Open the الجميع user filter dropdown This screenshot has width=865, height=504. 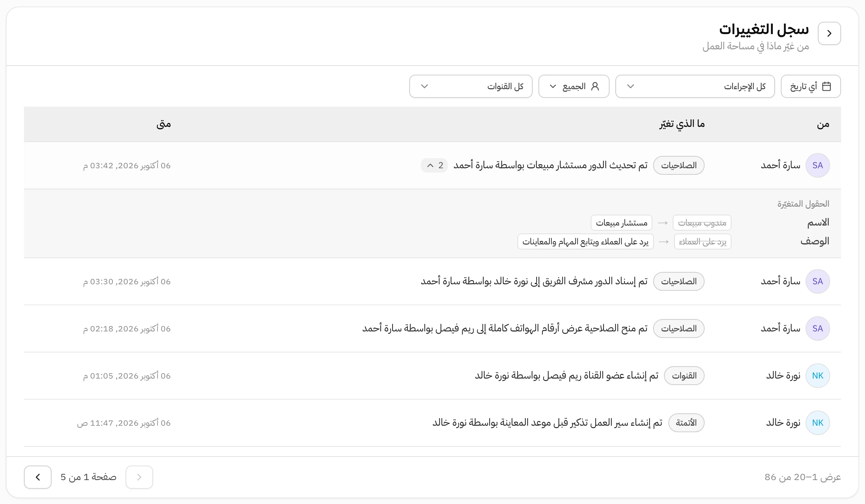click(574, 86)
